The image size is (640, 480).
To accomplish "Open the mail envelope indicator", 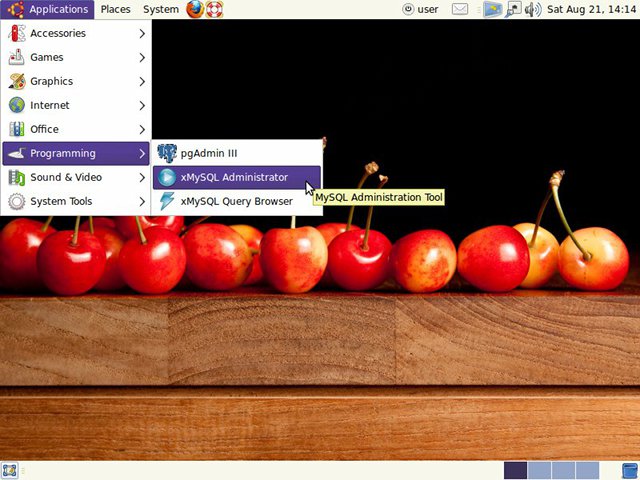I will [x=460, y=9].
